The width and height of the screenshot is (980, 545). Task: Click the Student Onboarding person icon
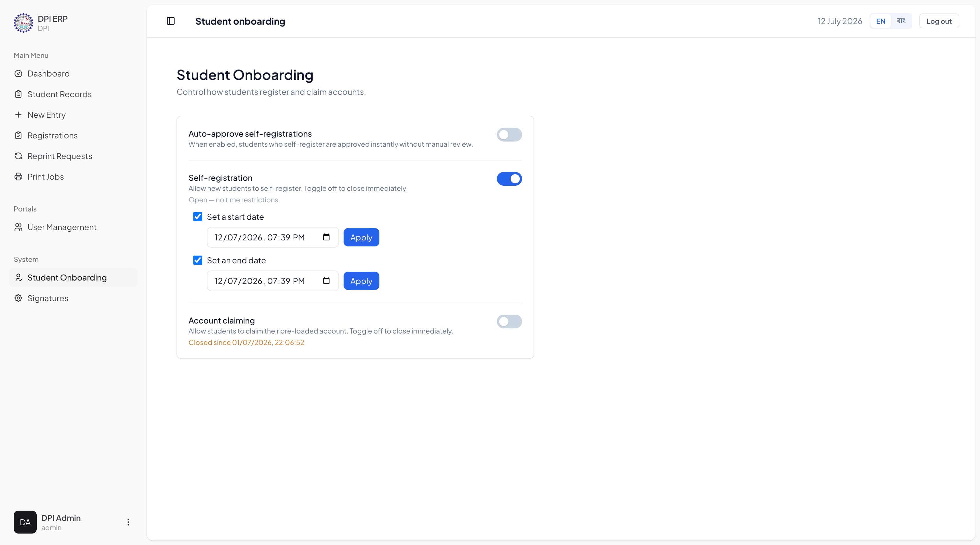[x=18, y=278]
